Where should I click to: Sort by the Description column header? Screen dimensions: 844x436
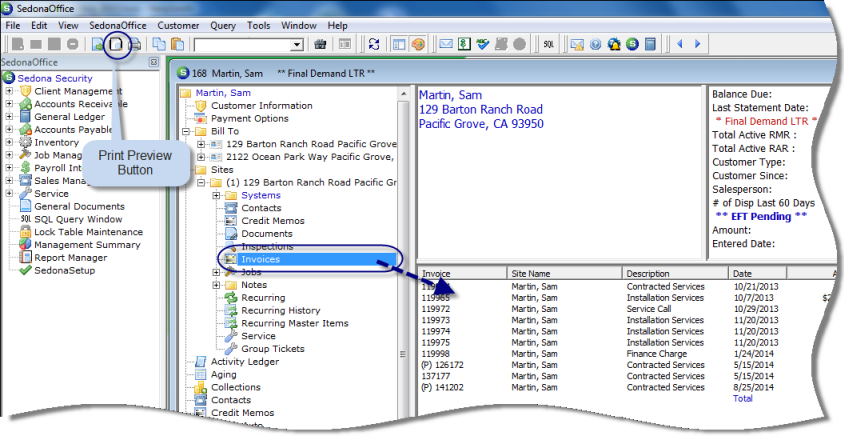[x=675, y=273]
